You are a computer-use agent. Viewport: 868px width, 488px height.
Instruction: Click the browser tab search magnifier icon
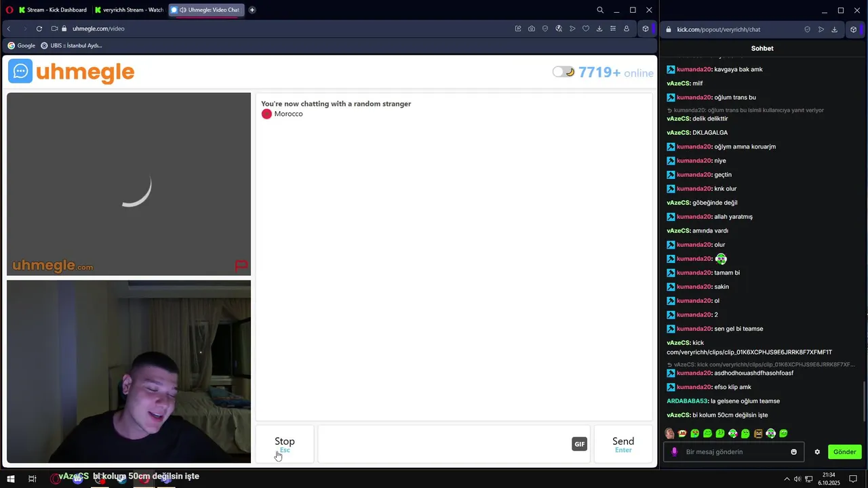click(x=600, y=10)
